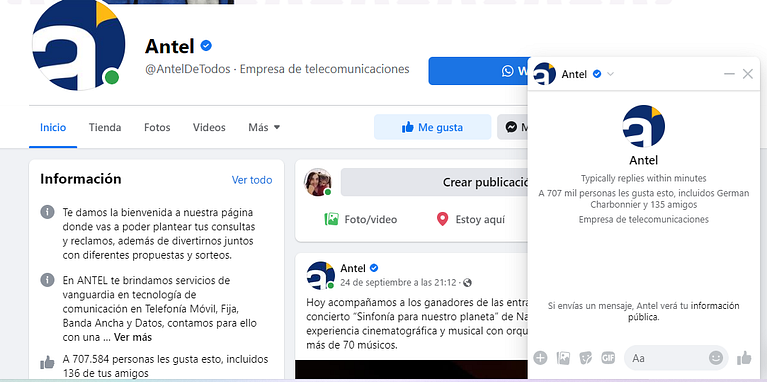This screenshot has height=382, width=767.
Task: Attach a photo using chat image icon
Action: (x=563, y=358)
